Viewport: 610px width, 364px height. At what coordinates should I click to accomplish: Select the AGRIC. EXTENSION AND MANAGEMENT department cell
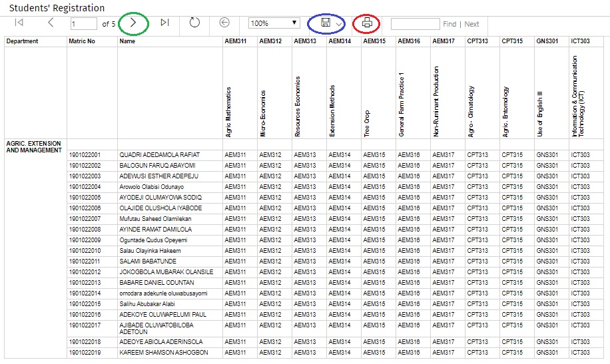pos(35,147)
